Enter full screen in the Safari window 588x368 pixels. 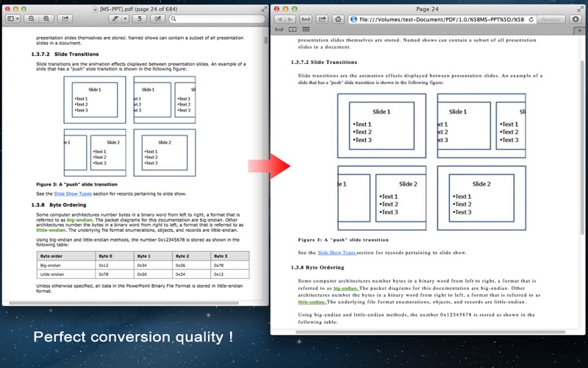point(581,9)
